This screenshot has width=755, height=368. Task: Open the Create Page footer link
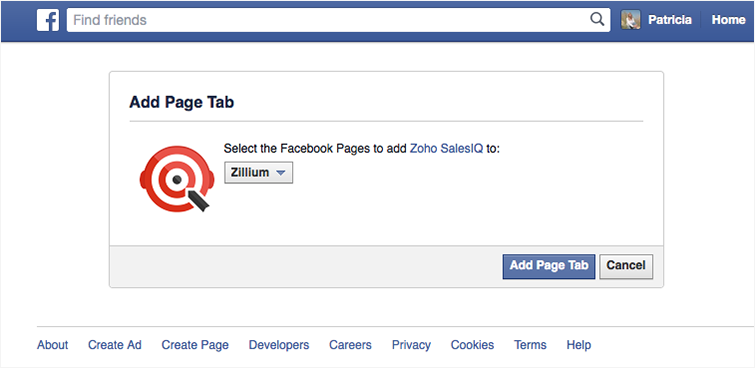[x=195, y=345]
